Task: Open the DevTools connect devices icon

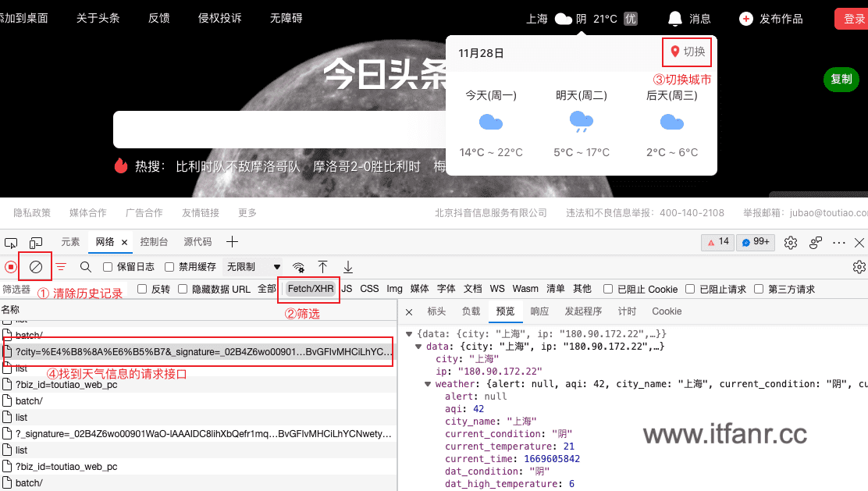Action: pyautogui.click(x=816, y=243)
